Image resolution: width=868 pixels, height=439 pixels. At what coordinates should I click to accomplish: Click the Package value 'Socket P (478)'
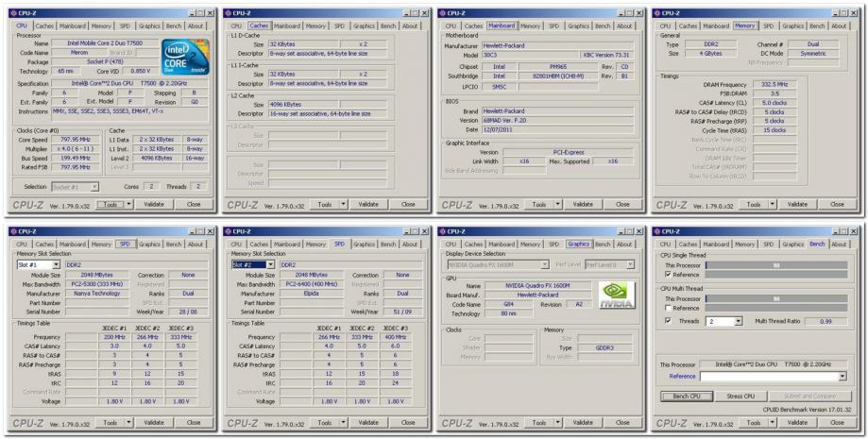[105, 62]
